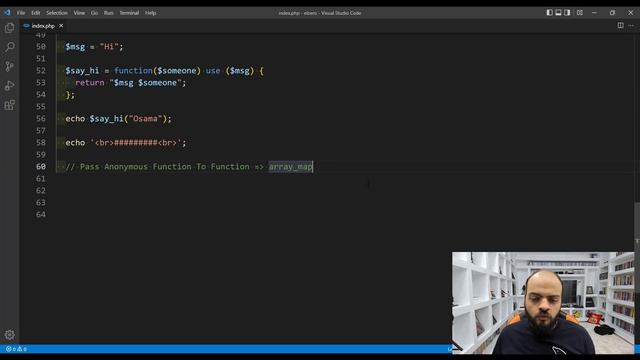Open the Terminal menu
Image resolution: width=640 pixels, height=360 pixels.
(x=129, y=13)
